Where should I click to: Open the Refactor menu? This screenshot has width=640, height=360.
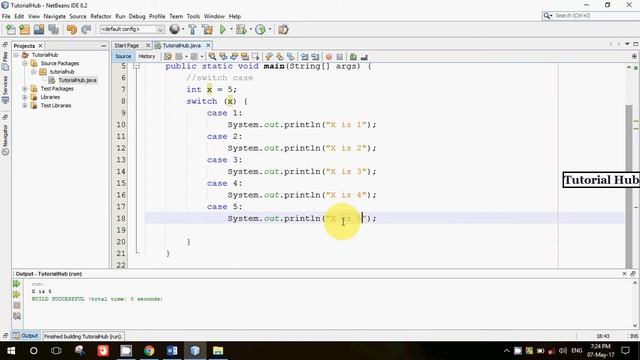pyautogui.click(x=101, y=16)
